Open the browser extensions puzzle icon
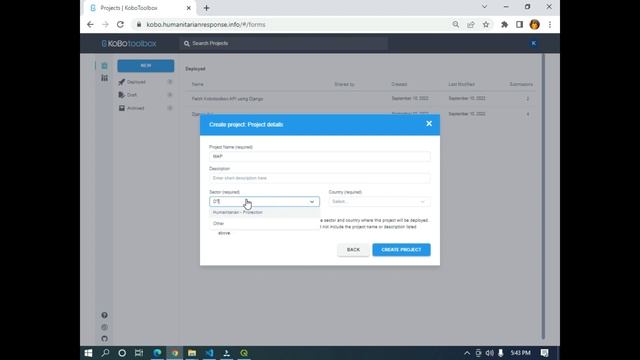The height and width of the screenshot is (360, 640). coord(504,24)
